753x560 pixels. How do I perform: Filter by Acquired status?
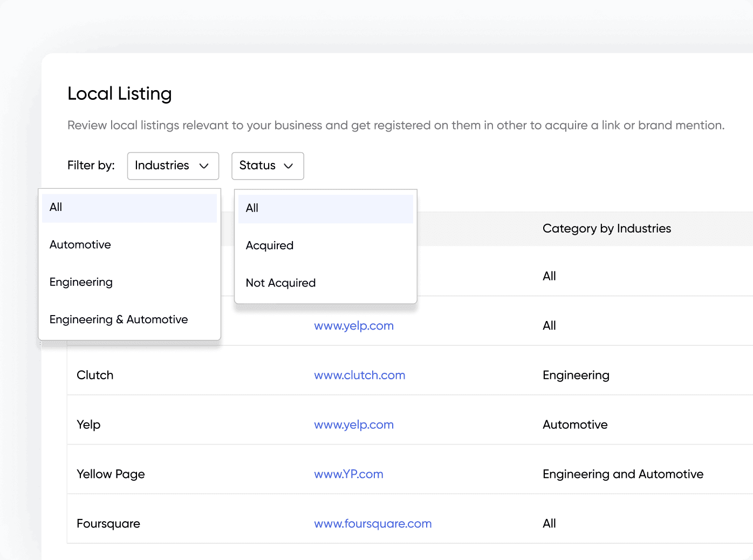[x=270, y=246]
